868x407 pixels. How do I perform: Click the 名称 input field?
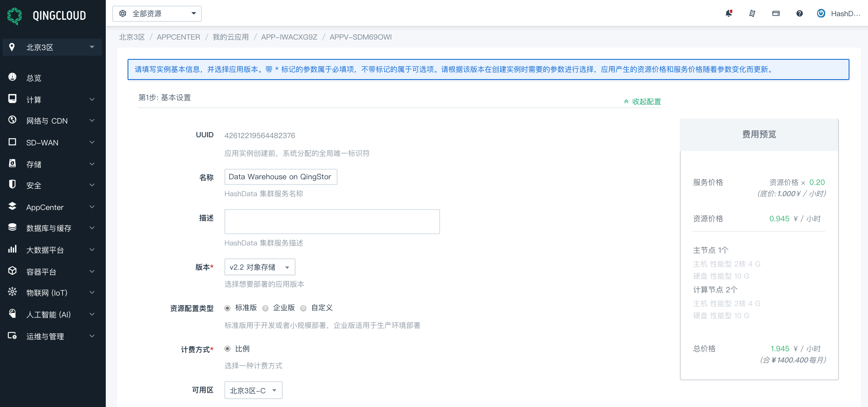click(281, 177)
